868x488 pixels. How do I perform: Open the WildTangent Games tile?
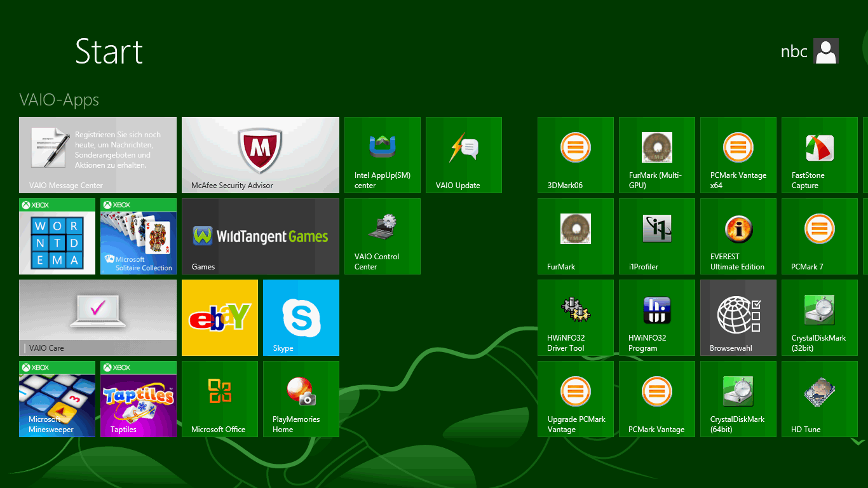(261, 236)
